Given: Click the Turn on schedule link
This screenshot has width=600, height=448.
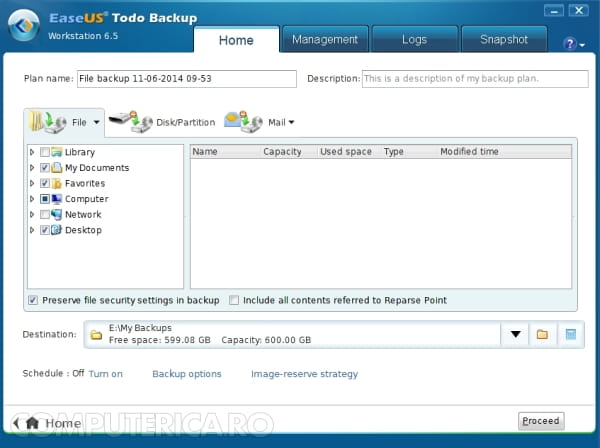Looking at the screenshot, I should coord(106,374).
